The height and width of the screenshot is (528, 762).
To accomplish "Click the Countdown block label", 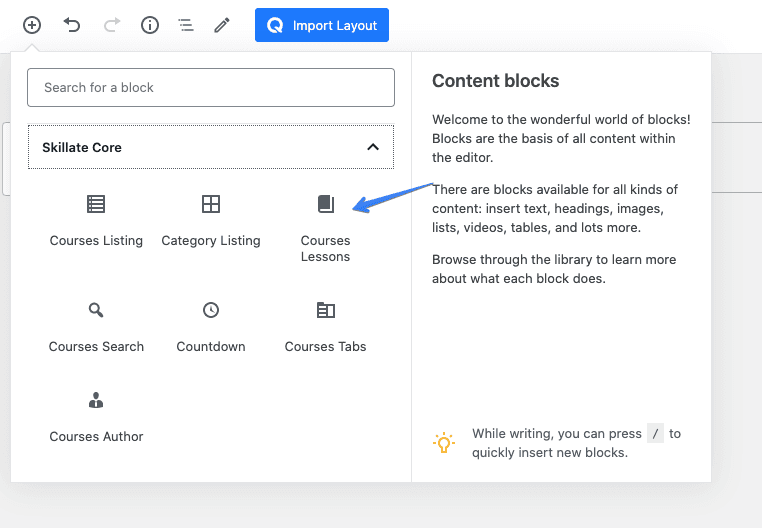I will (211, 347).
